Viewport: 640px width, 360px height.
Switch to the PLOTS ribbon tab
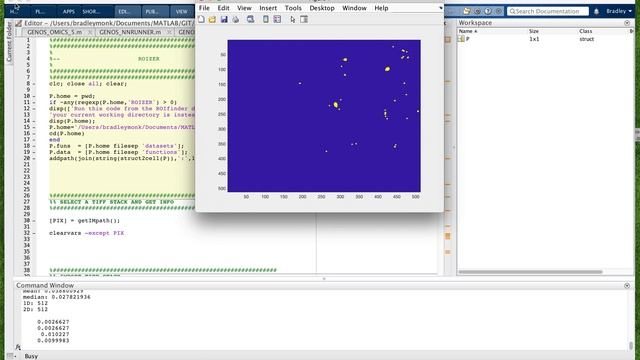[40, 11]
